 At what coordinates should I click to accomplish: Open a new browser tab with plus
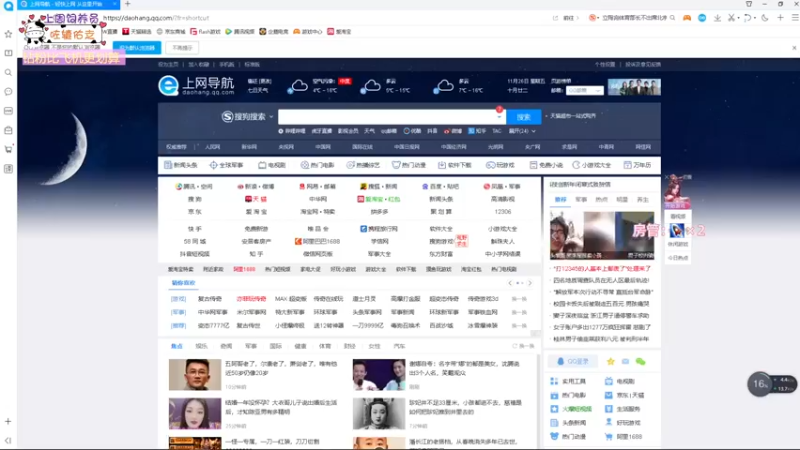point(128,4)
